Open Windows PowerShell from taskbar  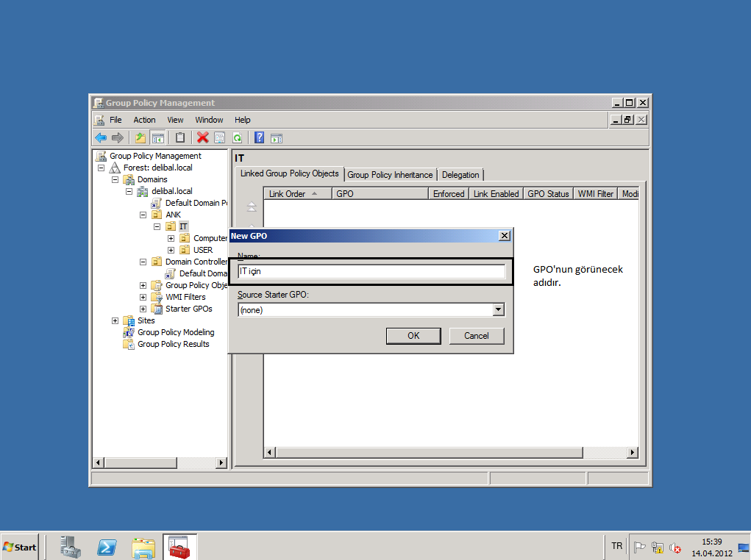pos(107,547)
